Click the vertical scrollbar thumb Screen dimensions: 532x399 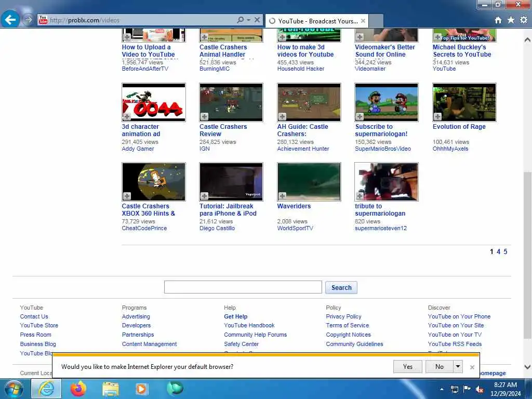[x=527, y=255]
